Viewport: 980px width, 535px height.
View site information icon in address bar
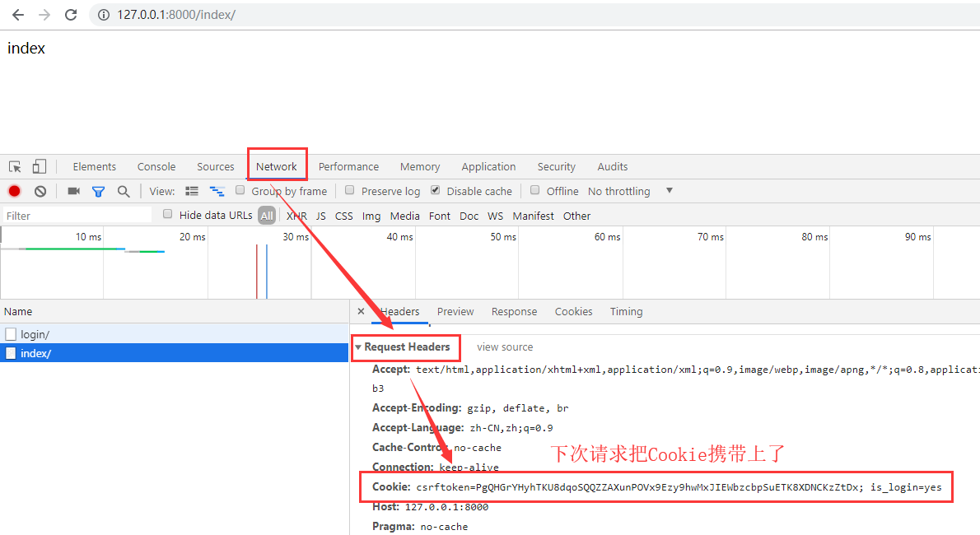104,14
